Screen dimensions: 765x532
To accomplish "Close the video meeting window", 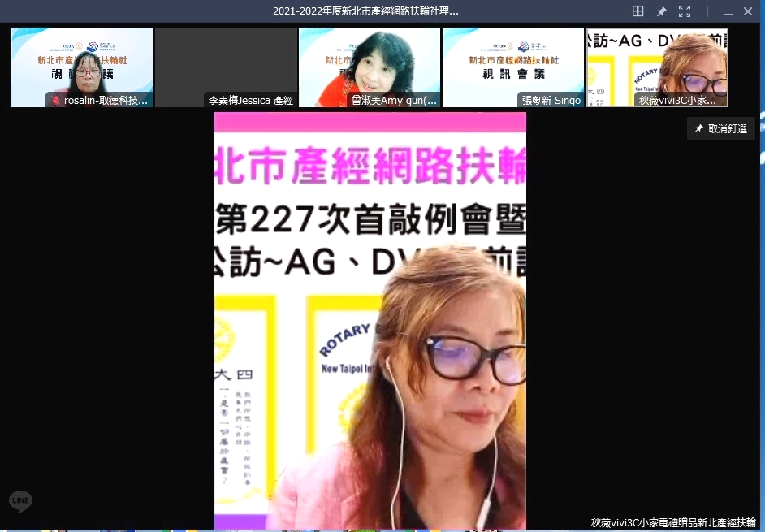I will 748,11.
